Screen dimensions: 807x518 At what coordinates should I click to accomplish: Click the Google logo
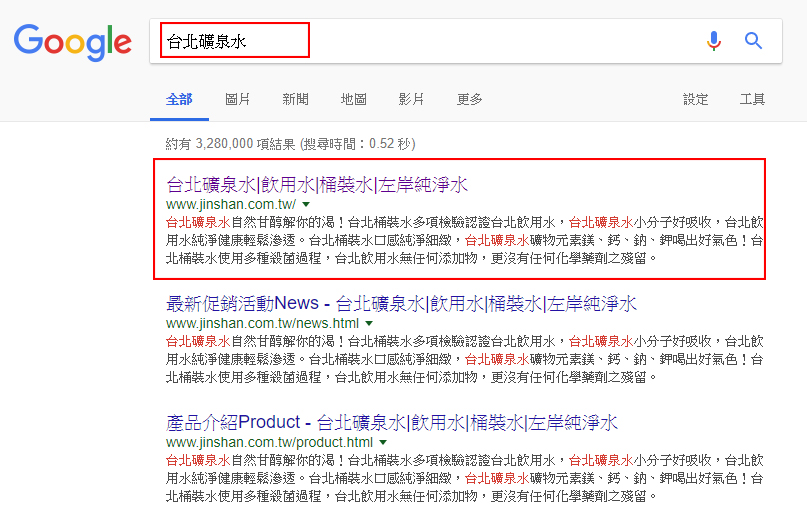tap(73, 42)
